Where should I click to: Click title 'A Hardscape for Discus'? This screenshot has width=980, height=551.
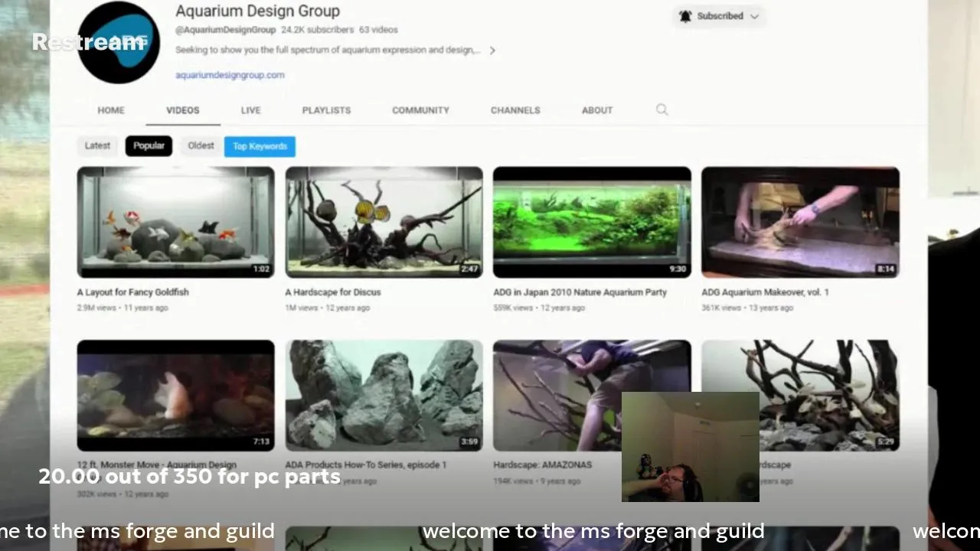click(x=333, y=292)
